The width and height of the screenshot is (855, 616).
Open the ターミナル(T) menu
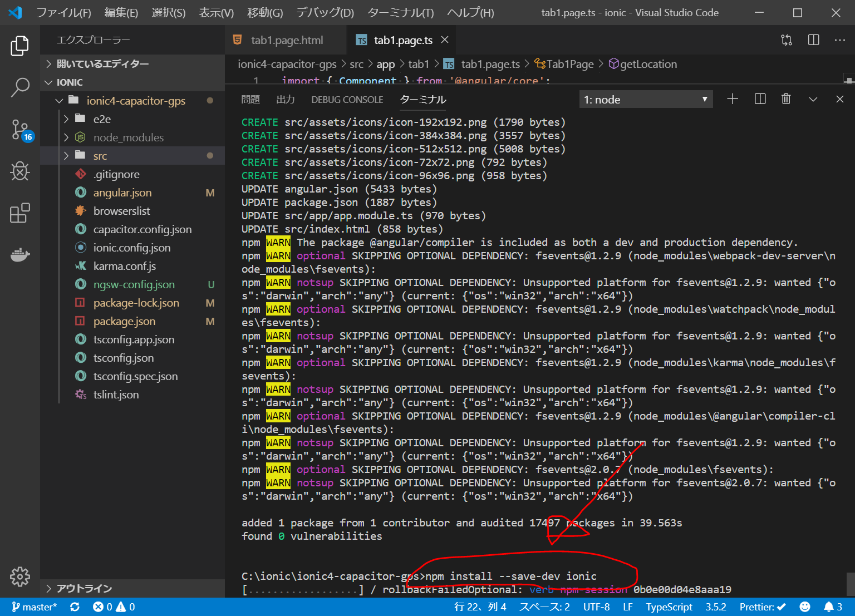click(400, 13)
